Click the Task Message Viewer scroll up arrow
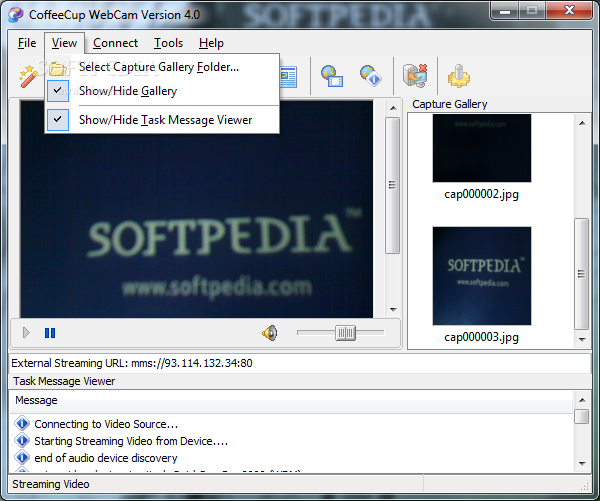600x501 pixels. (x=582, y=400)
